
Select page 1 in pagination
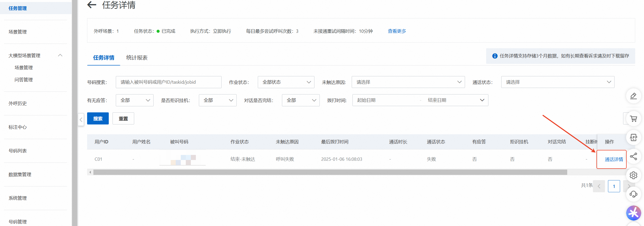tap(614, 186)
